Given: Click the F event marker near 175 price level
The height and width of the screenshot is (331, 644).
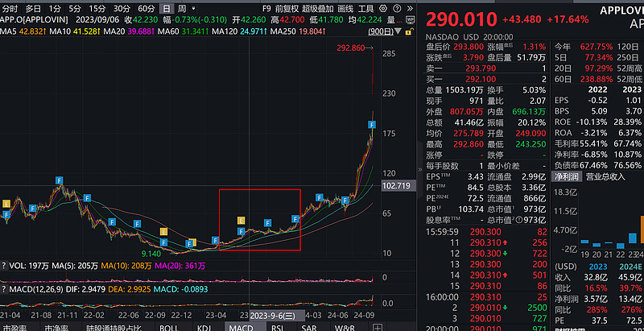Looking at the screenshot, I should pos(372,125).
